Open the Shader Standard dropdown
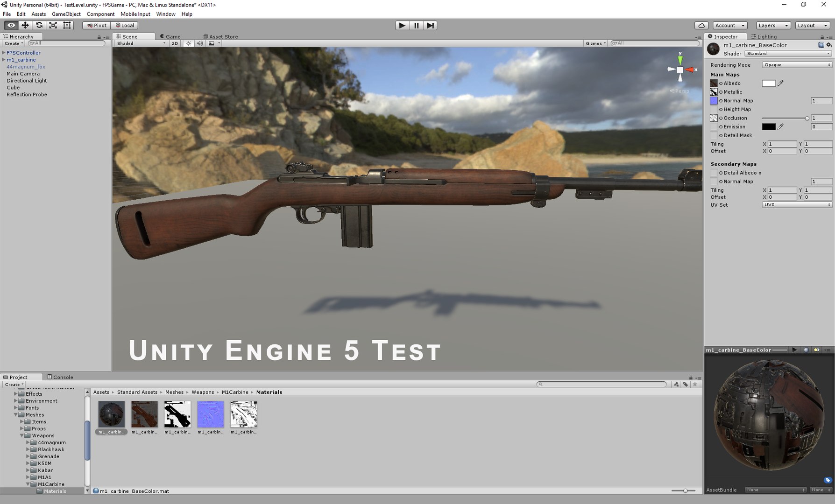Viewport: 835px width, 504px height. point(788,54)
